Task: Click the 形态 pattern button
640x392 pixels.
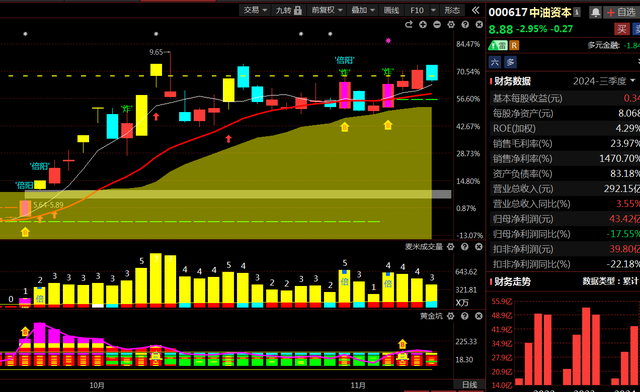Action: [452, 10]
